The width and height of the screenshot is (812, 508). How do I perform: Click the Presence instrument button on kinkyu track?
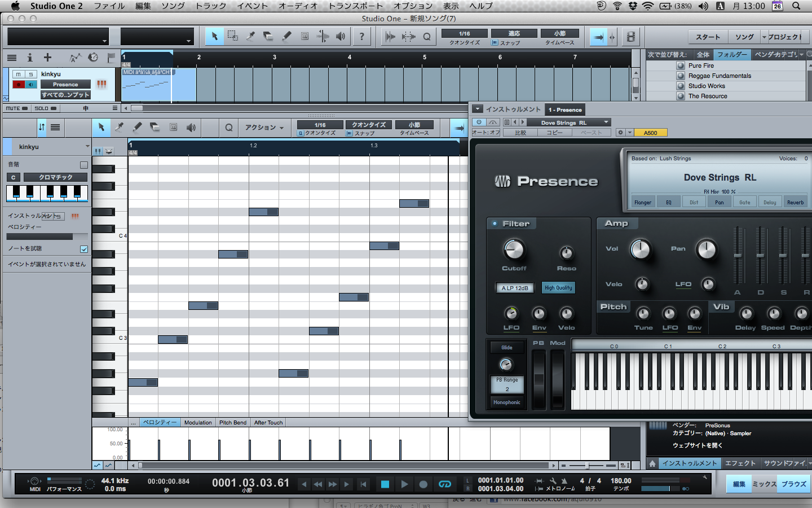click(x=65, y=85)
